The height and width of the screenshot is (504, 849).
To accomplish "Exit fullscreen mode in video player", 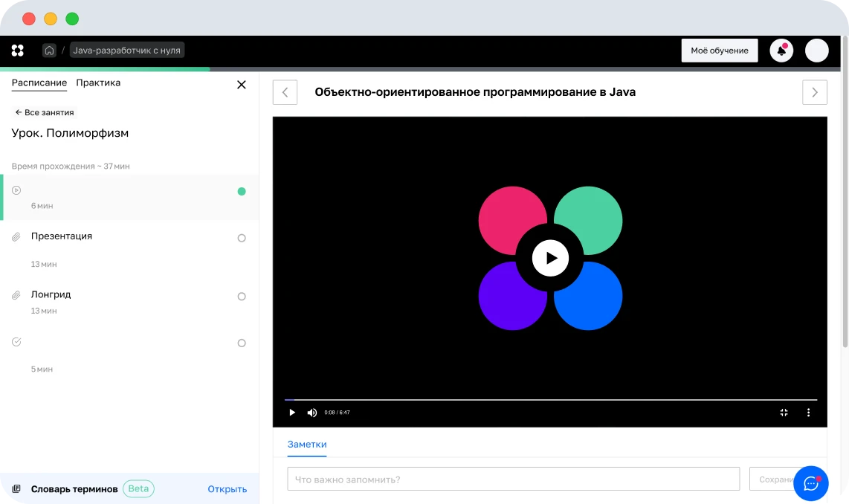I will [x=784, y=413].
